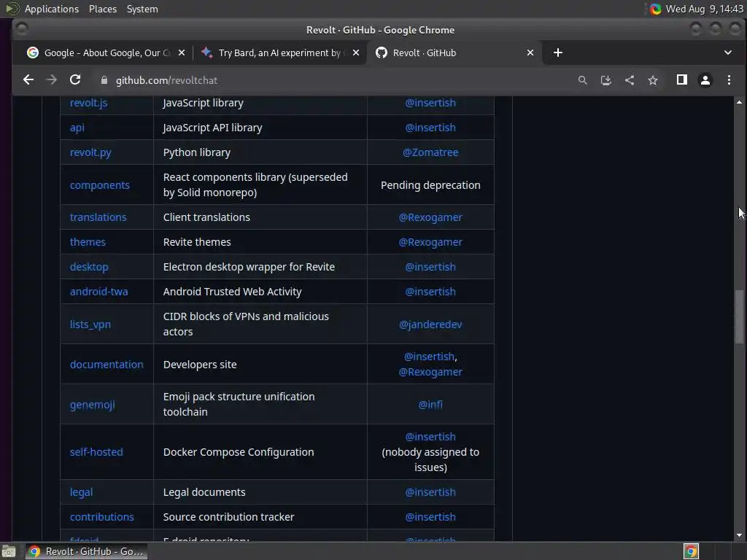The image size is (747, 560).
Task: Open the api repository link
Action: point(77,128)
